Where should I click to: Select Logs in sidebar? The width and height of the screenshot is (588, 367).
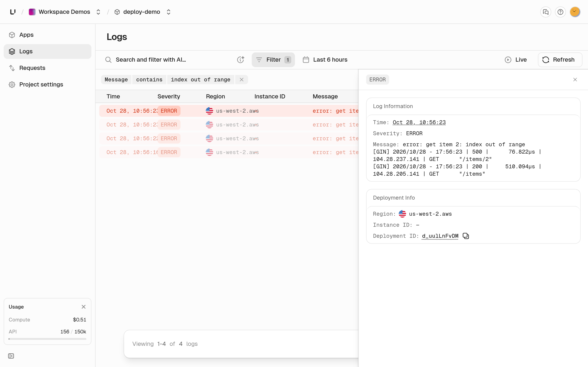[48, 51]
